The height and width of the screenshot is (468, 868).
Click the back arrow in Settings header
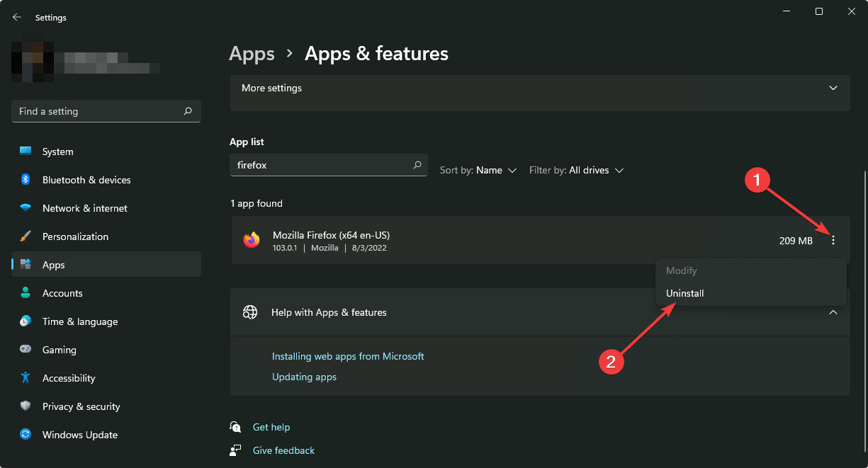pyautogui.click(x=17, y=17)
